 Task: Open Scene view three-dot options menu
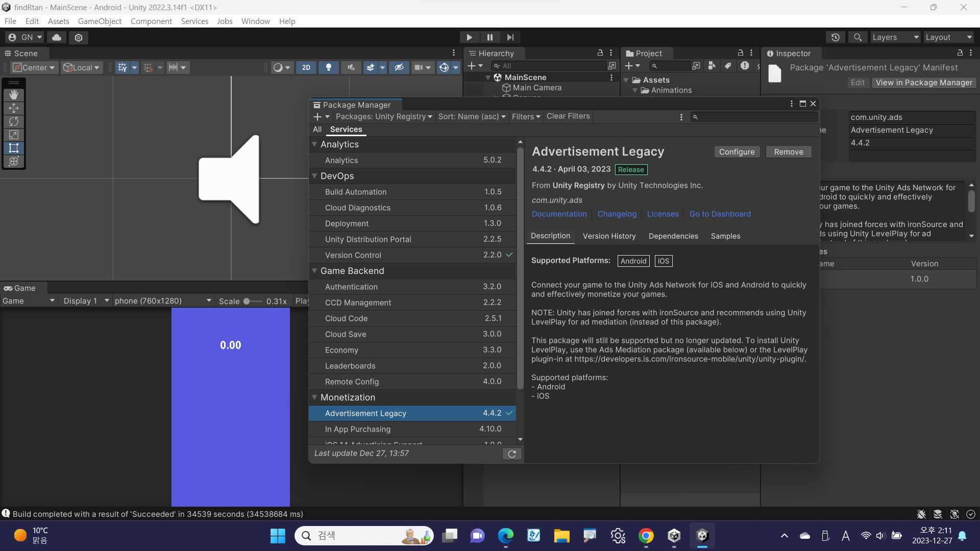click(454, 53)
